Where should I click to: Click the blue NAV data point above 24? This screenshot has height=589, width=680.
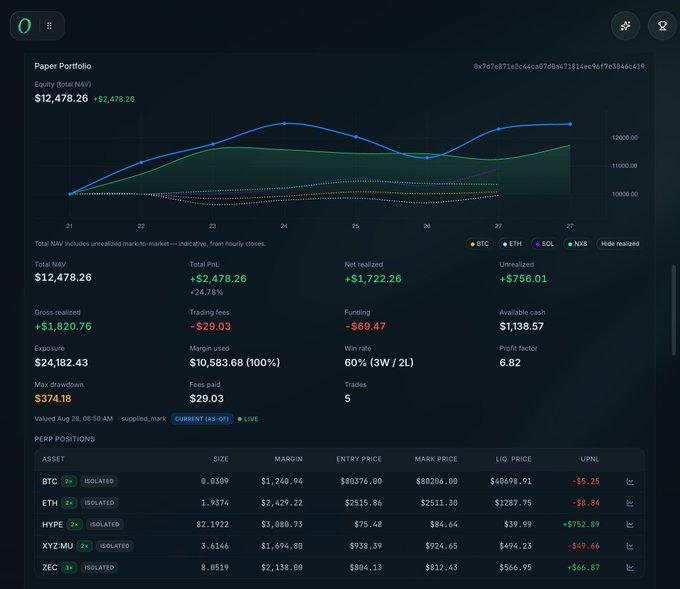pyautogui.click(x=284, y=124)
